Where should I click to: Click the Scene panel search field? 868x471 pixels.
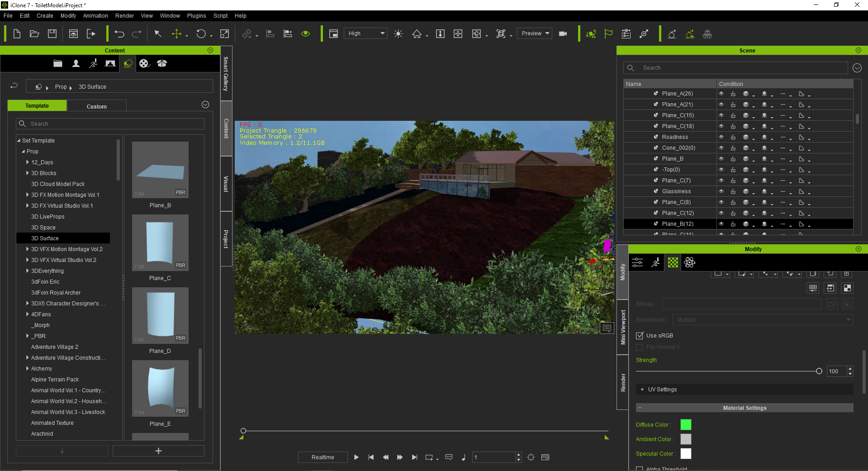[x=735, y=68]
